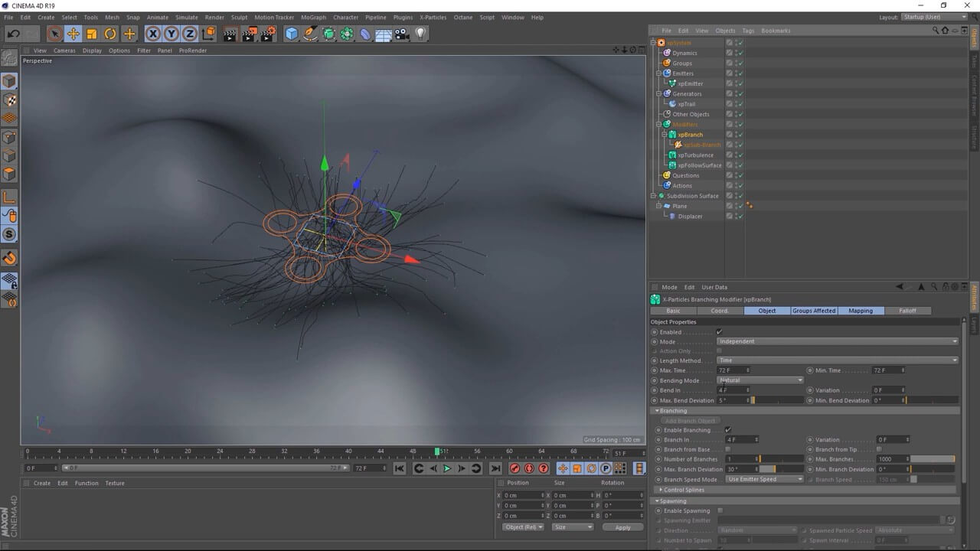The height and width of the screenshot is (551, 980).
Task: Check the Branch from Base checkbox
Action: pos(728,449)
